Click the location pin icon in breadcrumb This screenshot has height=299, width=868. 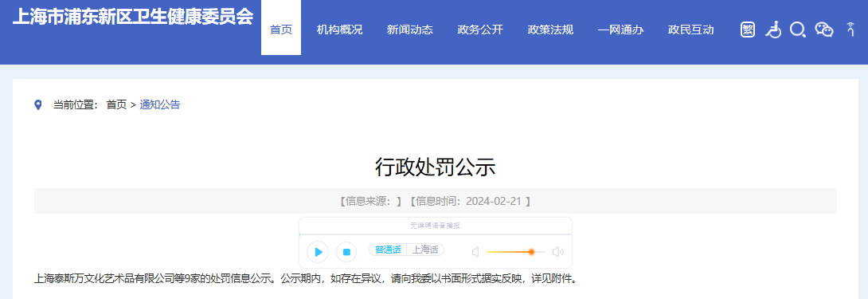tap(37, 104)
